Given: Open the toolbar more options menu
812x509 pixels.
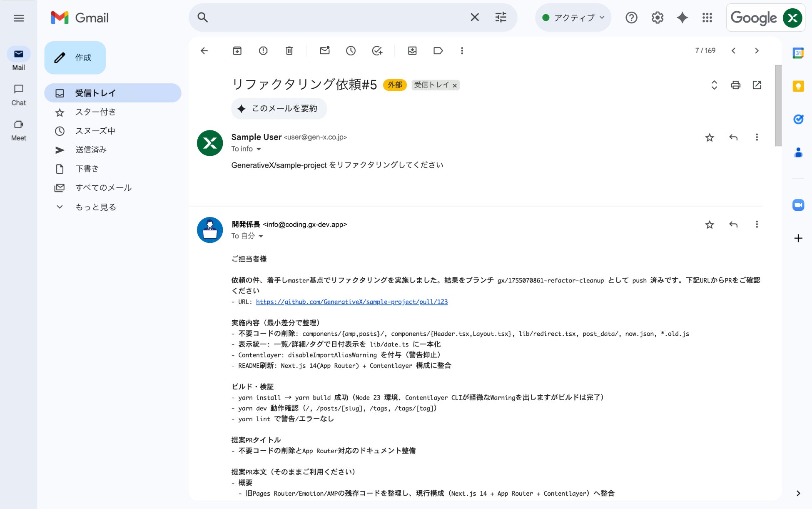Looking at the screenshot, I should pos(462,51).
